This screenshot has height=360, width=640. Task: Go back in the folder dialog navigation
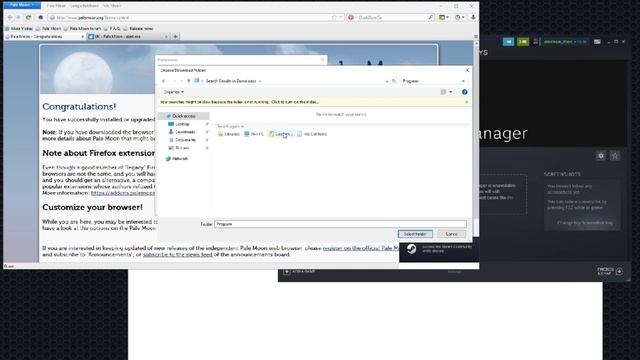click(164, 81)
